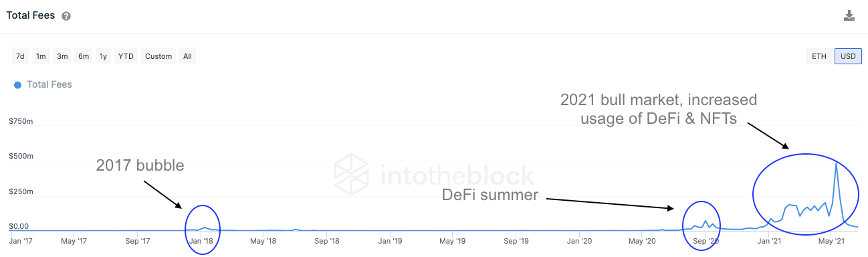The height and width of the screenshot is (257, 868).
Task: Click the Total Fees help question icon
Action: click(x=66, y=16)
